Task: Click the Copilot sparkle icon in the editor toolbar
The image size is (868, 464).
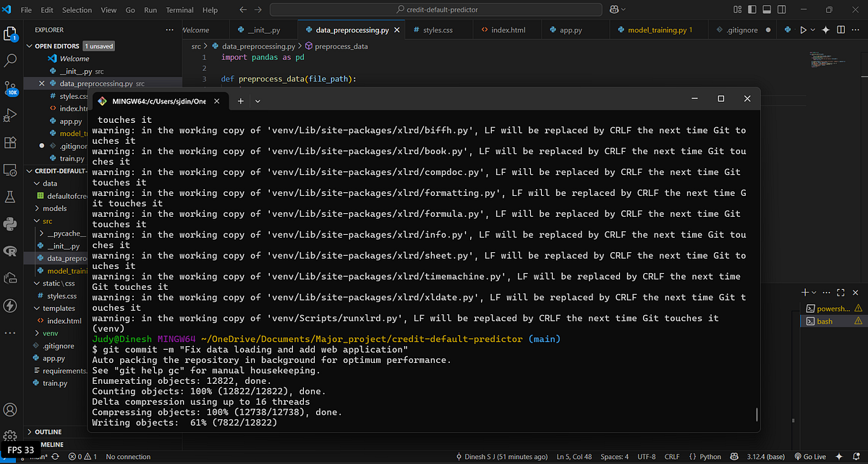Action: point(825,30)
